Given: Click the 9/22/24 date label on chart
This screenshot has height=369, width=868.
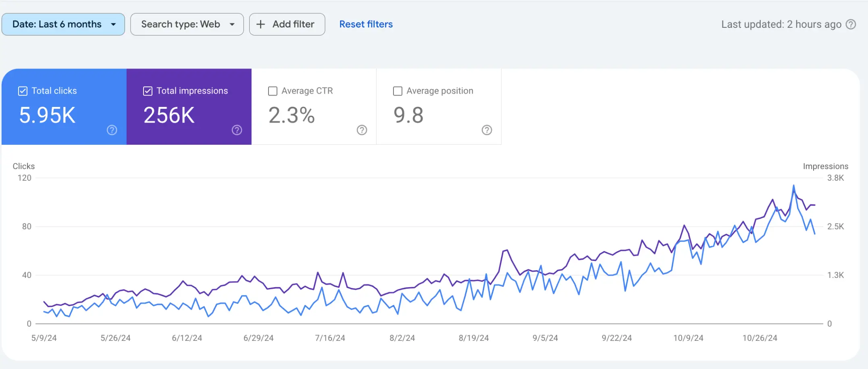Looking at the screenshot, I should point(617,338).
